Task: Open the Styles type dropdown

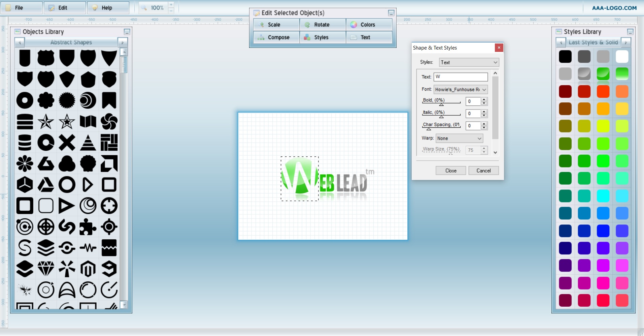Action: click(x=469, y=62)
